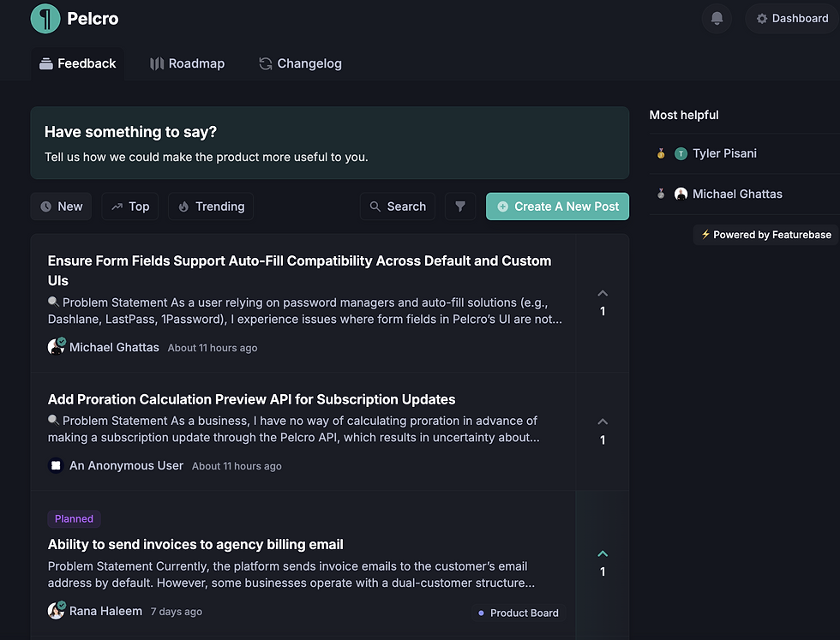Click the flame icon in Trending
Screen dimensions: 840x640
pos(183,206)
